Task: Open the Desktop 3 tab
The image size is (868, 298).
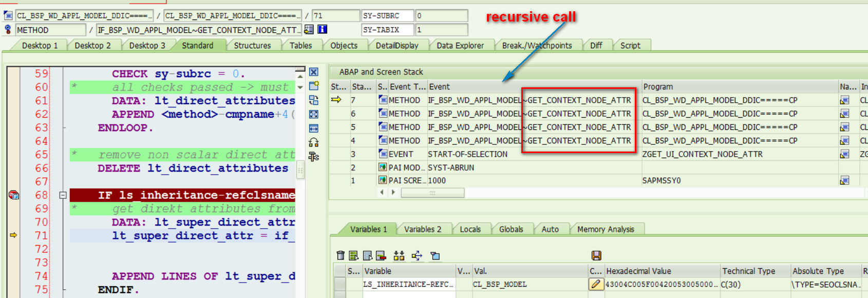Action: (x=147, y=45)
